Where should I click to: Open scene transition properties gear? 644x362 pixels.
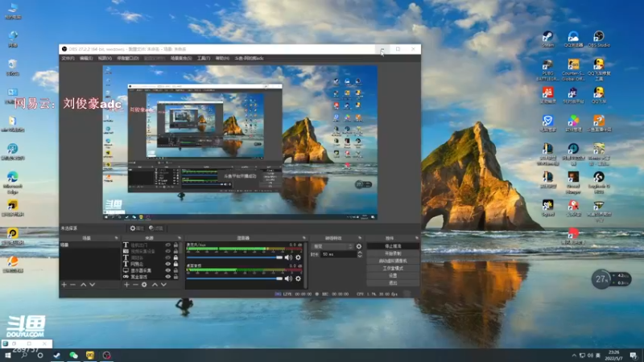[x=359, y=246]
